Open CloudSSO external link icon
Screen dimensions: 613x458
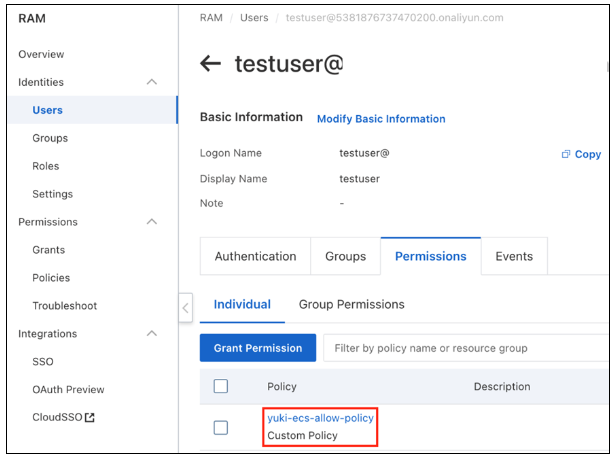tap(89, 418)
